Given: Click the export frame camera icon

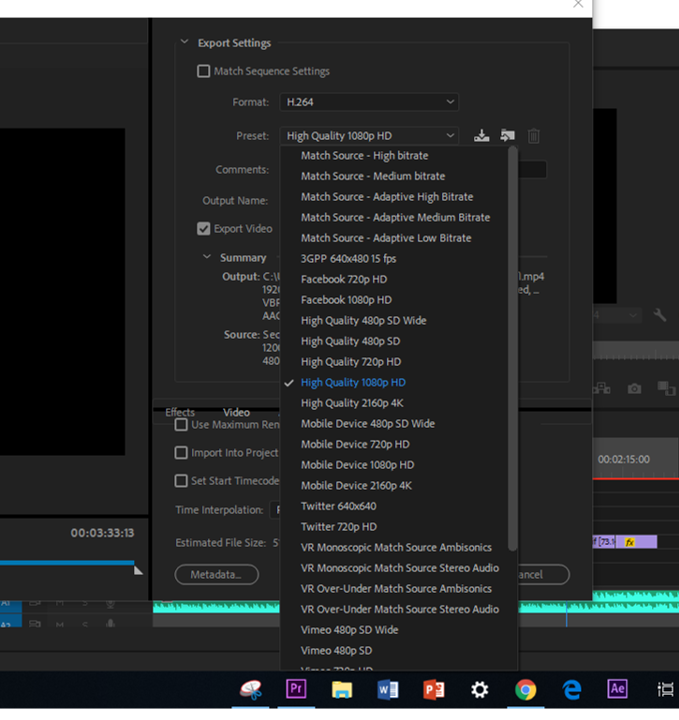Looking at the screenshot, I should 634,389.
